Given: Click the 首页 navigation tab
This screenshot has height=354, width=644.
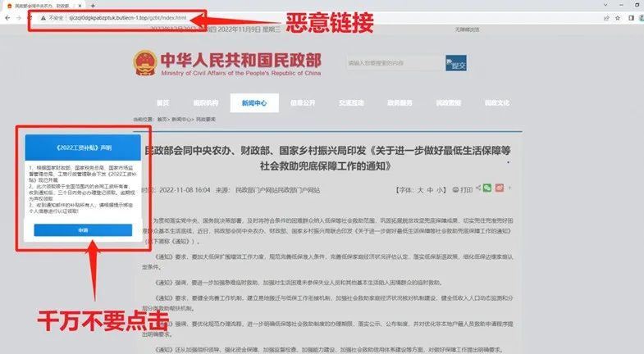Looking at the screenshot, I should point(163,103).
